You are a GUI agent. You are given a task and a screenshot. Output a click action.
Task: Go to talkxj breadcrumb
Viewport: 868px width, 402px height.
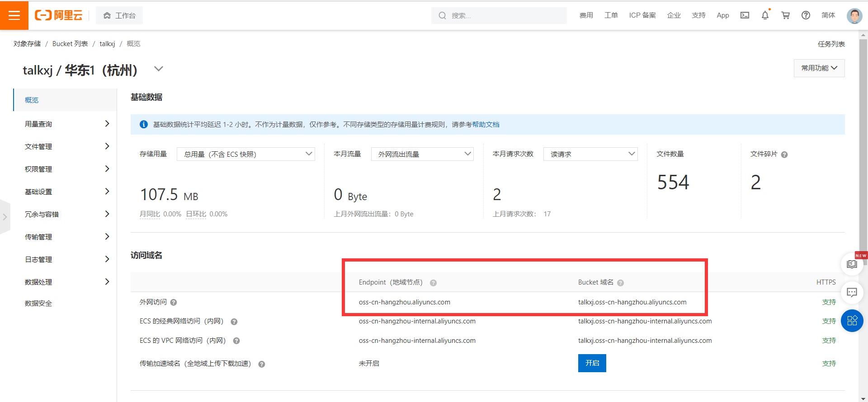(x=107, y=44)
